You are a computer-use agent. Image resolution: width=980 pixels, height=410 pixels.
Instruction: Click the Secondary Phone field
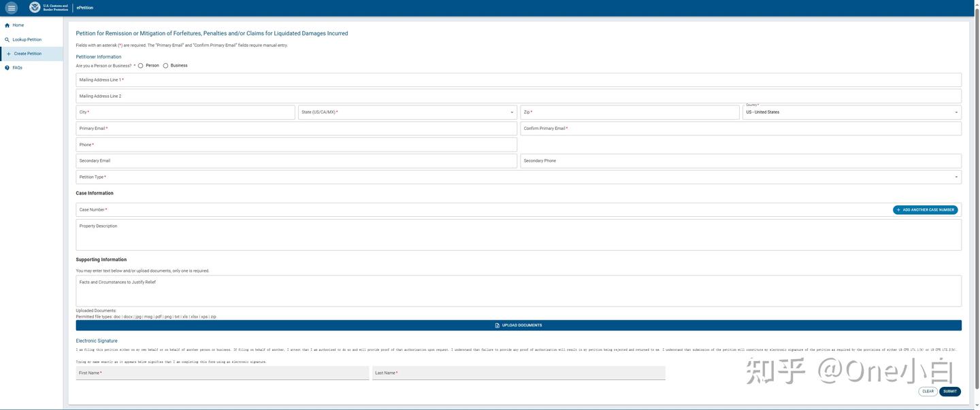741,161
